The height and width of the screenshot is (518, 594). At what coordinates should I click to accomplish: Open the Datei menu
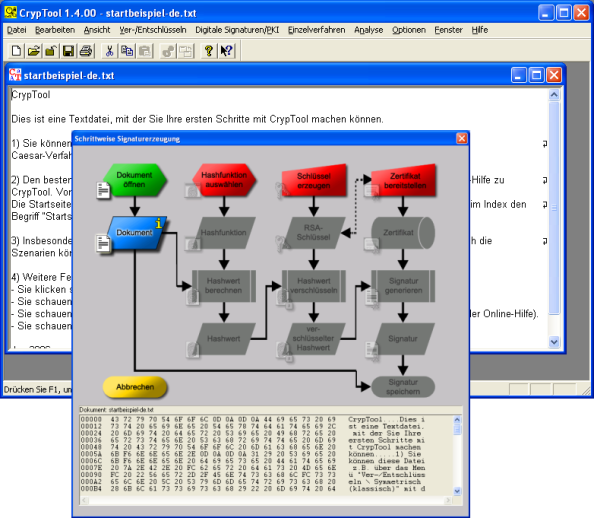tap(17, 30)
